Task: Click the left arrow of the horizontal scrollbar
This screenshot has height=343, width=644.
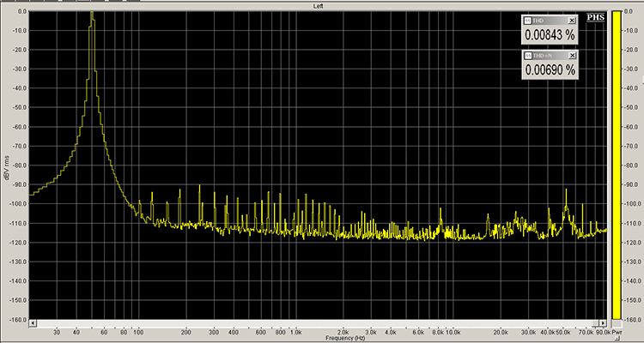Action: point(33,325)
